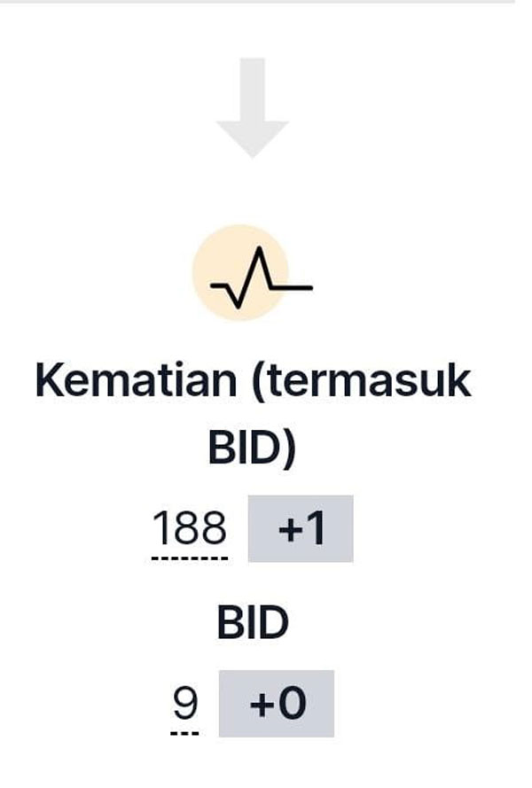532x788 pixels.
Task: Click the word Kematian in the heading
Action: coord(136,380)
